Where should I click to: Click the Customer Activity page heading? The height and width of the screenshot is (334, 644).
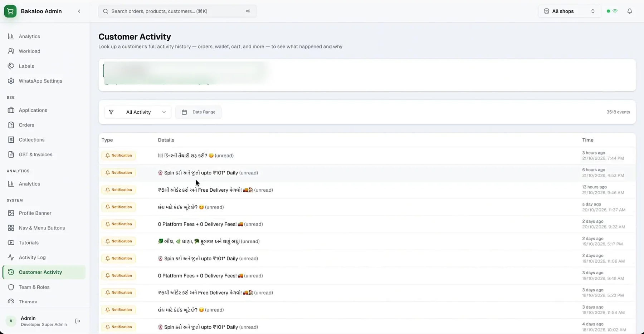135,36
